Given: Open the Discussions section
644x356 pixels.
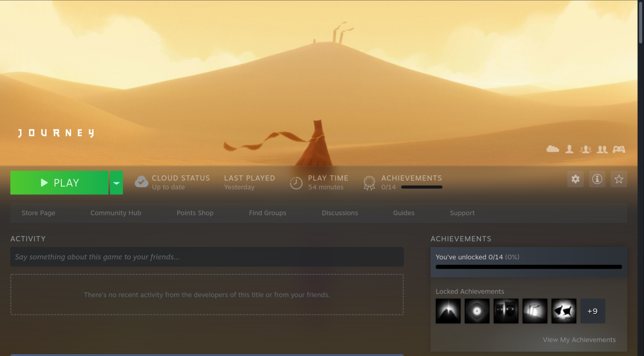Looking at the screenshot, I should pos(340,213).
